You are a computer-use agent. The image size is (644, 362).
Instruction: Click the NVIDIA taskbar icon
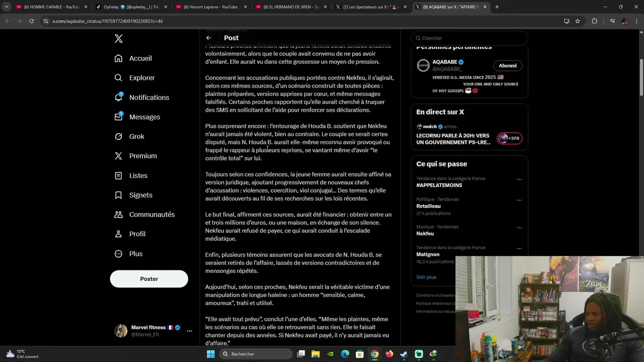click(330, 354)
